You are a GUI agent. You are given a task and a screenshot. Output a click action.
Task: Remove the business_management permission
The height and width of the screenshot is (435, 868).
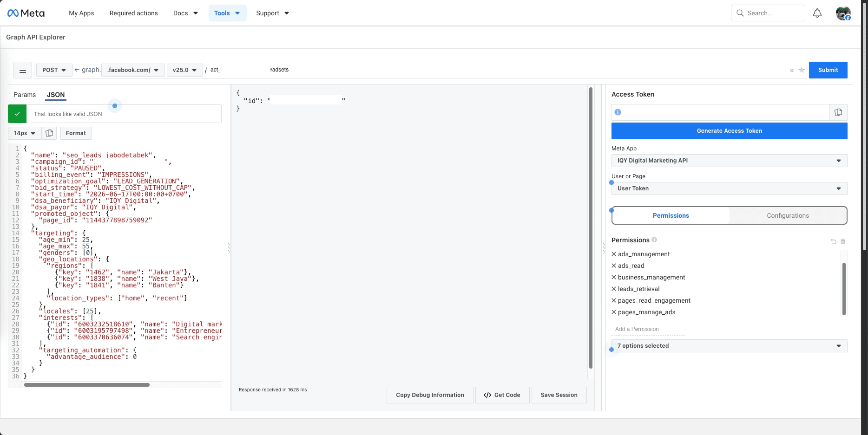tap(614, 277)
